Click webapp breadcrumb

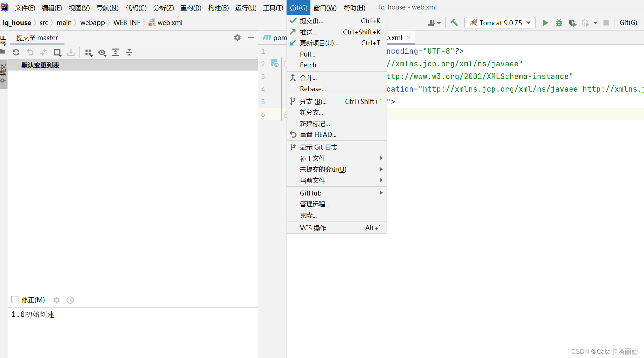(93, 23)
